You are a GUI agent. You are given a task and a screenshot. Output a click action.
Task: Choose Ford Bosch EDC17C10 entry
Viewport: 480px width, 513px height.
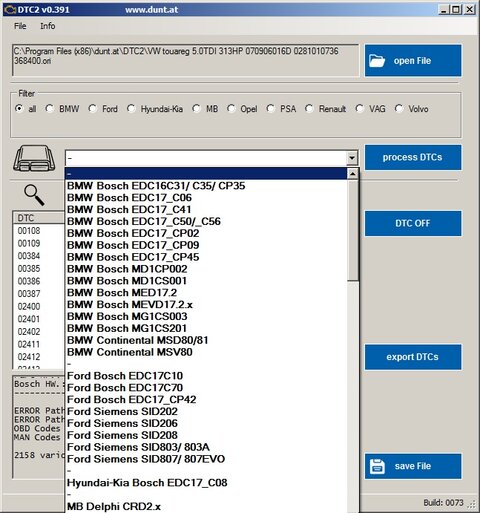coord(206,376)
